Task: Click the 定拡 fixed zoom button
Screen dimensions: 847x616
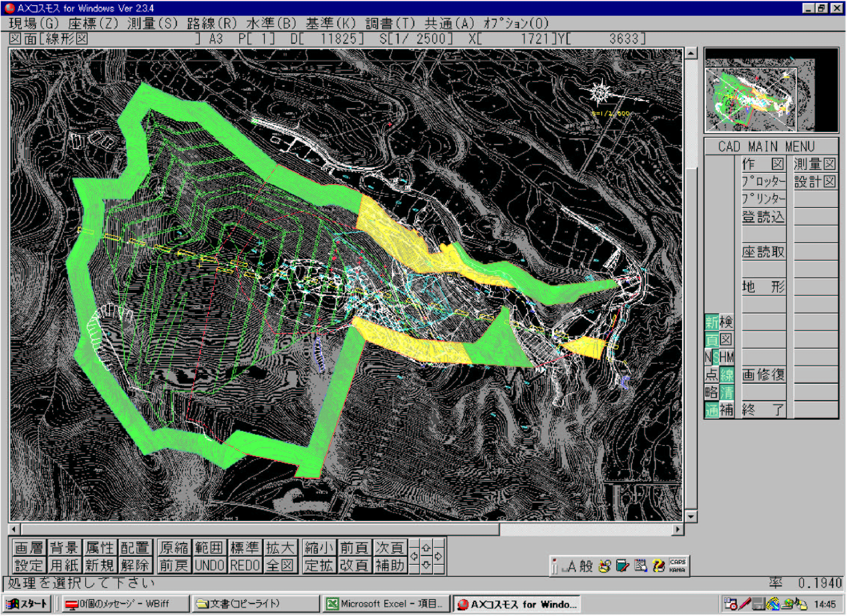Action: tap(319, 565)
